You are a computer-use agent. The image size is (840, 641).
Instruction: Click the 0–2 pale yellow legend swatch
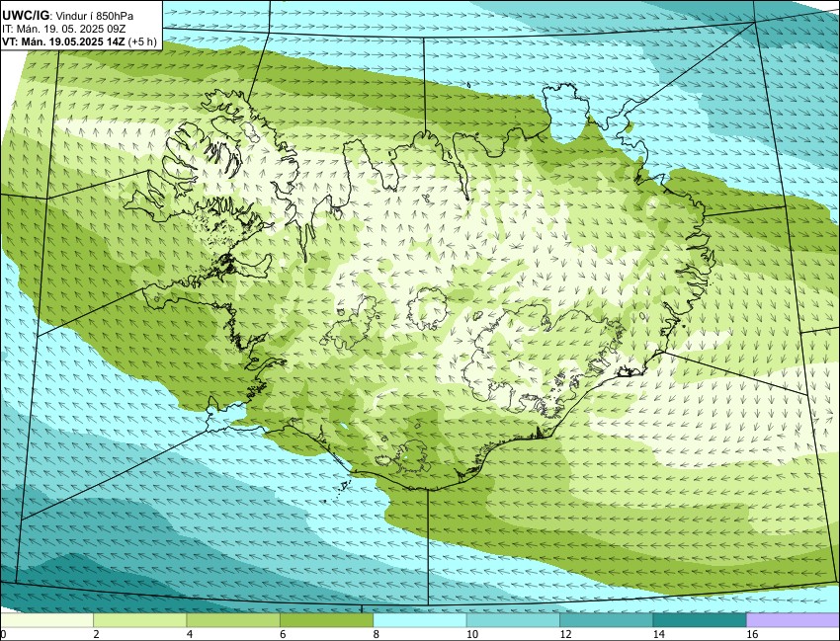[47, 620]
